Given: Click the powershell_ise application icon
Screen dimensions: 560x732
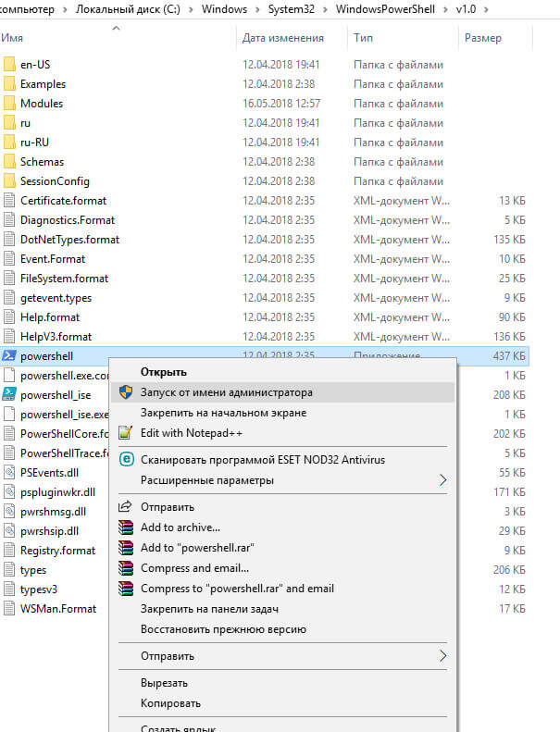Looking at the screenshot, I should (9, 395).
